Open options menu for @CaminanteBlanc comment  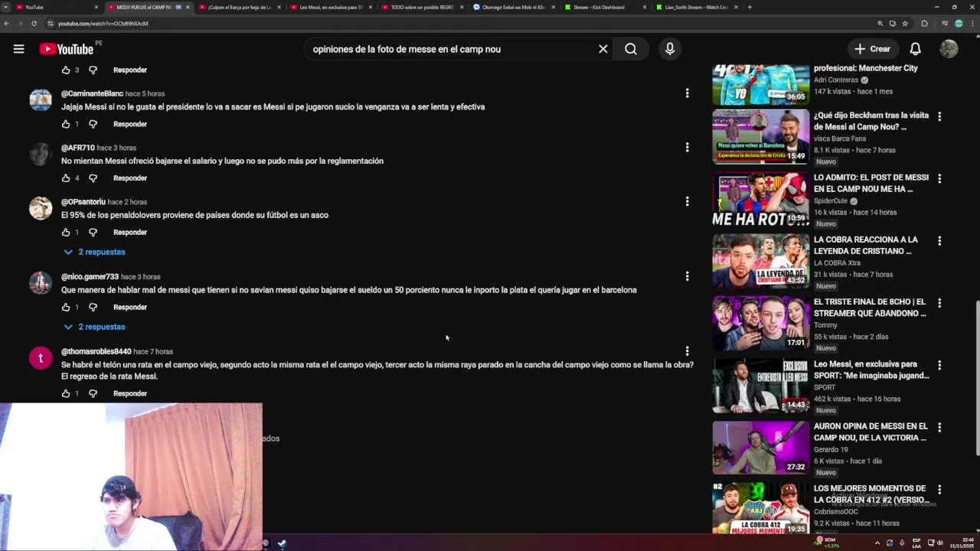pos(687,93)
